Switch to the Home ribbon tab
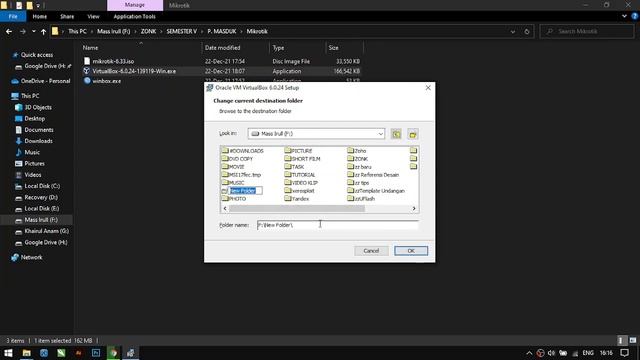This screenshot has width=640, height=360. [x=40, y=16]
